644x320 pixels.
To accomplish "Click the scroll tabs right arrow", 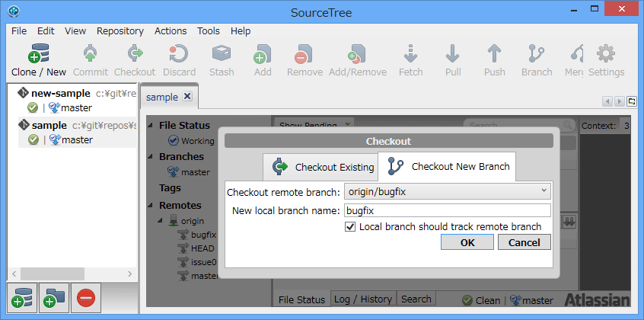I will click(x=620, y=101).
